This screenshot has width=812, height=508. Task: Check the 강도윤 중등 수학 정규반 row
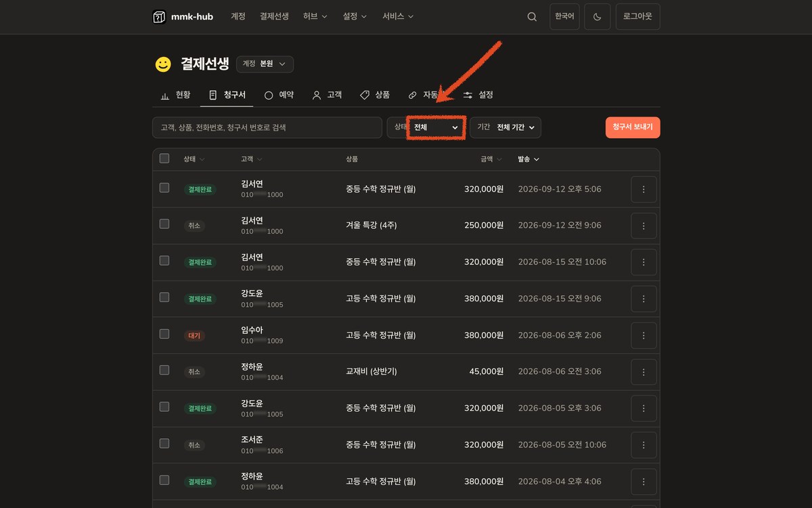(x=164, y=407)
